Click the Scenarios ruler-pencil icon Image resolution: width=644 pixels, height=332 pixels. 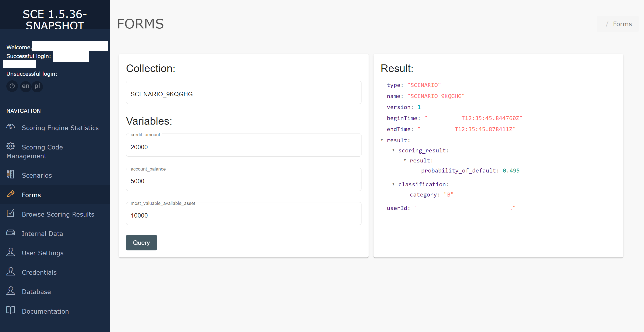11,174
